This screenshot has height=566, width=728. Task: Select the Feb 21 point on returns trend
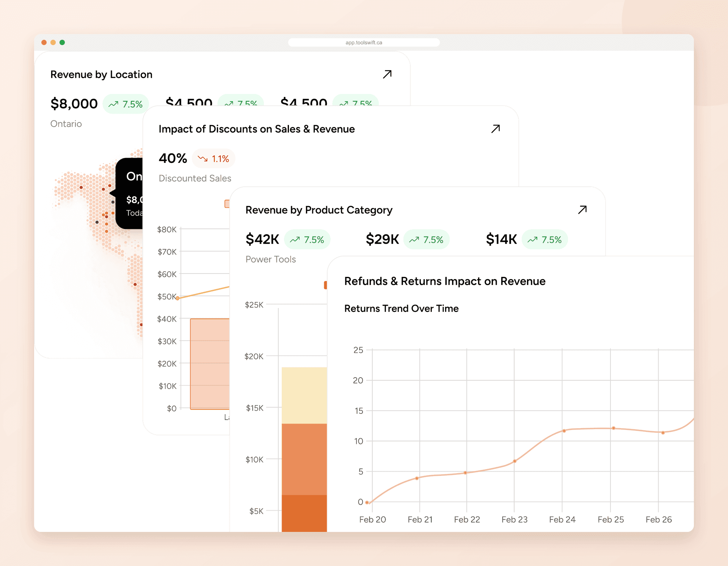(x=417, y=478)
